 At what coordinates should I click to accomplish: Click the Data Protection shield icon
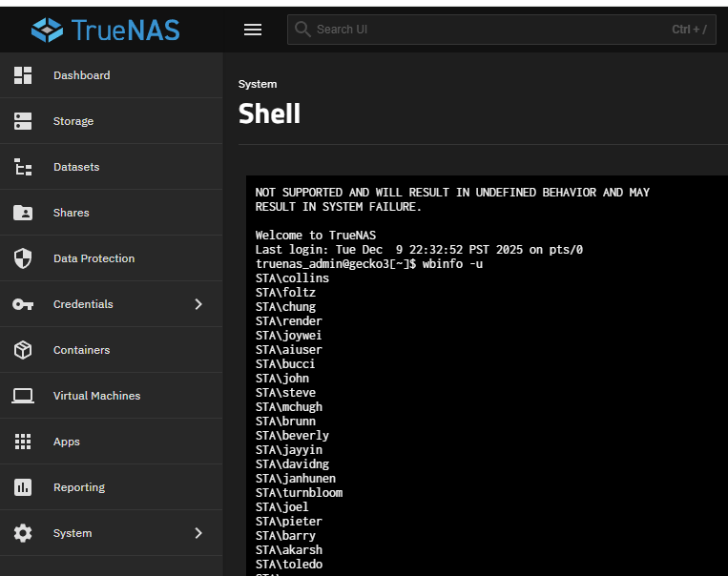tap(23, 258)
